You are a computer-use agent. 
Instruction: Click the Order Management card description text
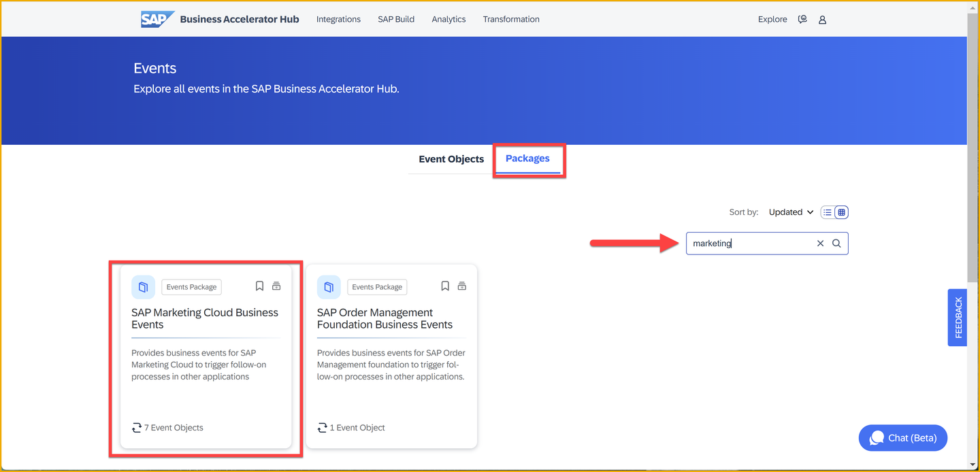point(391,365)
